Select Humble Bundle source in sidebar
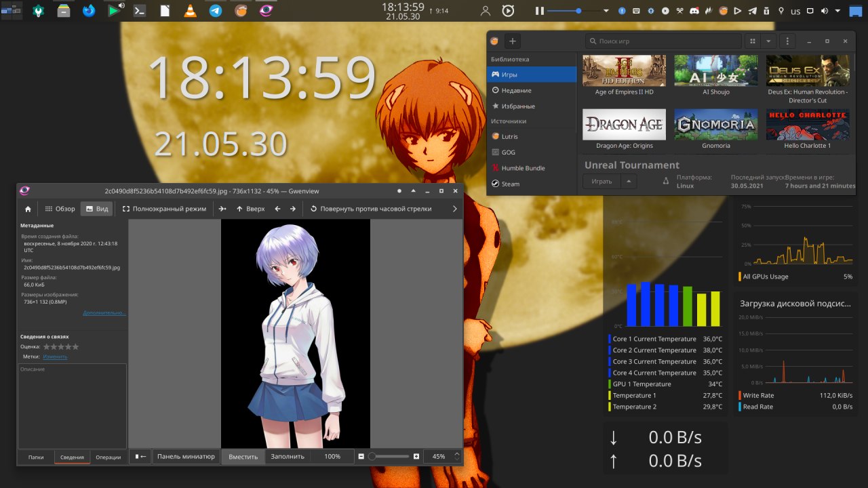868x488 pixels. point(532,167)
